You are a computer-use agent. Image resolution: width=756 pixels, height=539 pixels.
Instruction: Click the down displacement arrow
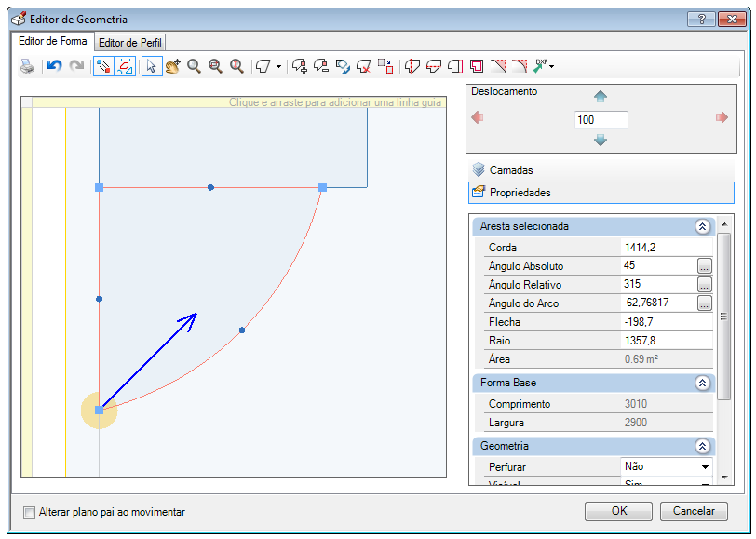pyautogui.click(x=601, y=141)
